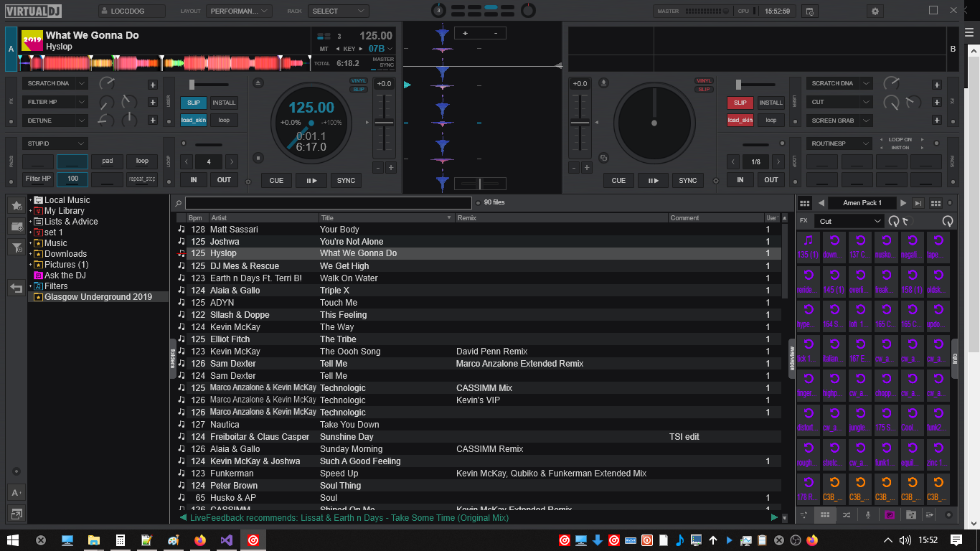Click the LOCODOG user login field
This screenshot has width=980, height=551.
coord(132,11)
